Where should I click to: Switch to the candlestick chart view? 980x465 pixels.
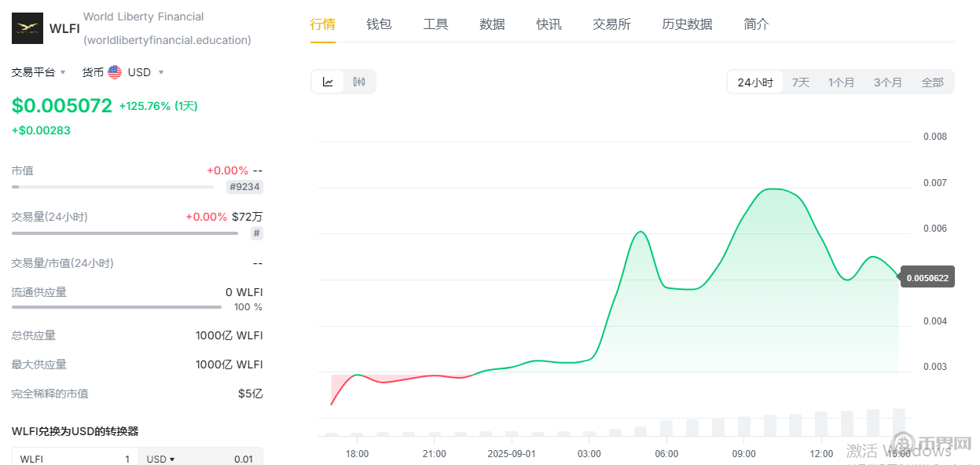tap(359, 82)
